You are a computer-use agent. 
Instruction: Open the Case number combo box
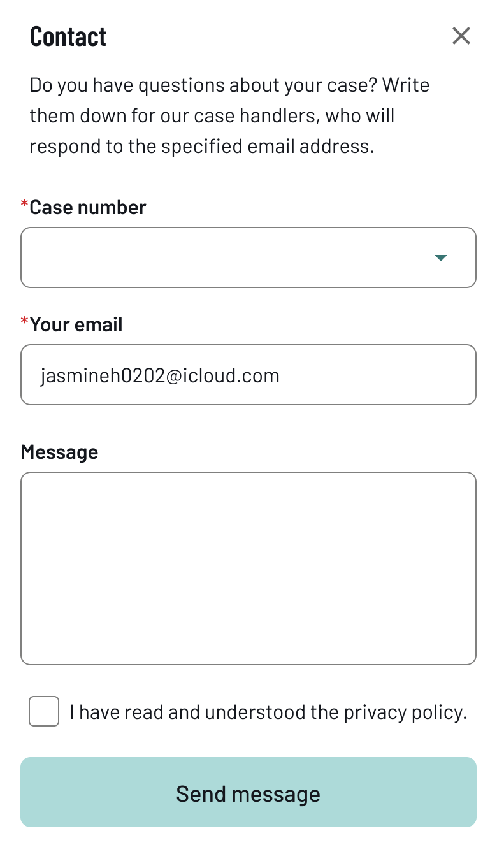248,257
